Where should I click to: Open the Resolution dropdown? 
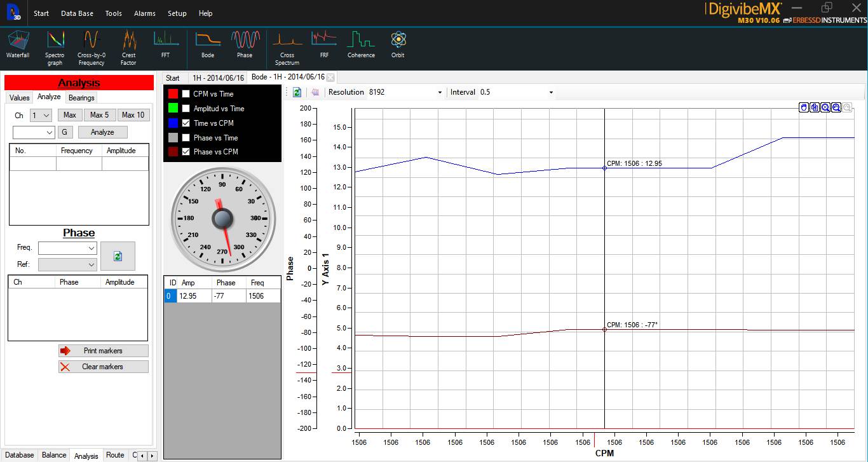[440, 92]
